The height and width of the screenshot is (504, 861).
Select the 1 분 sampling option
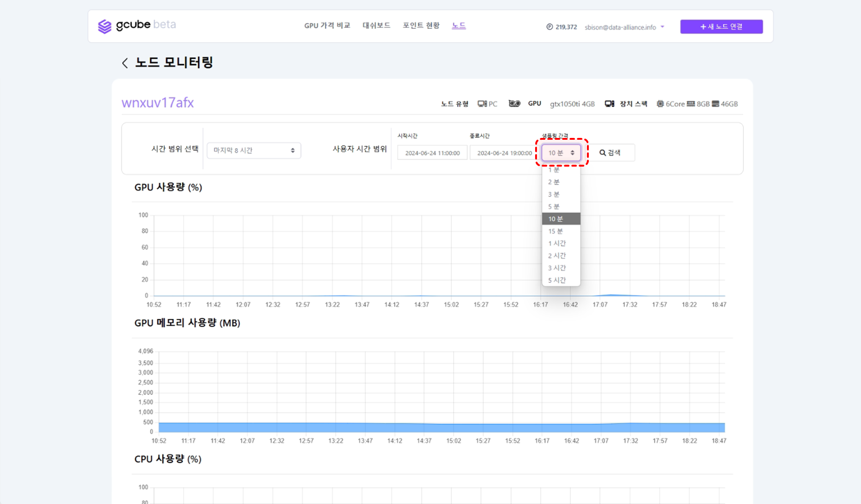(561, 170)
